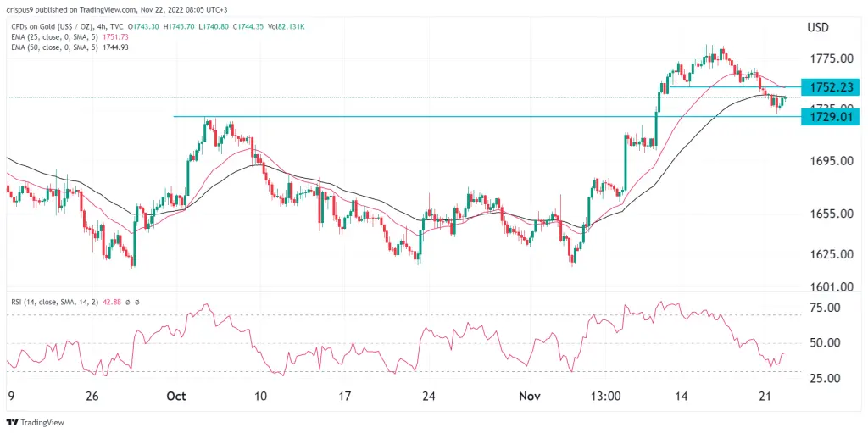Click the RSI 50.00 axis label
868x433 pixels.
825,342
